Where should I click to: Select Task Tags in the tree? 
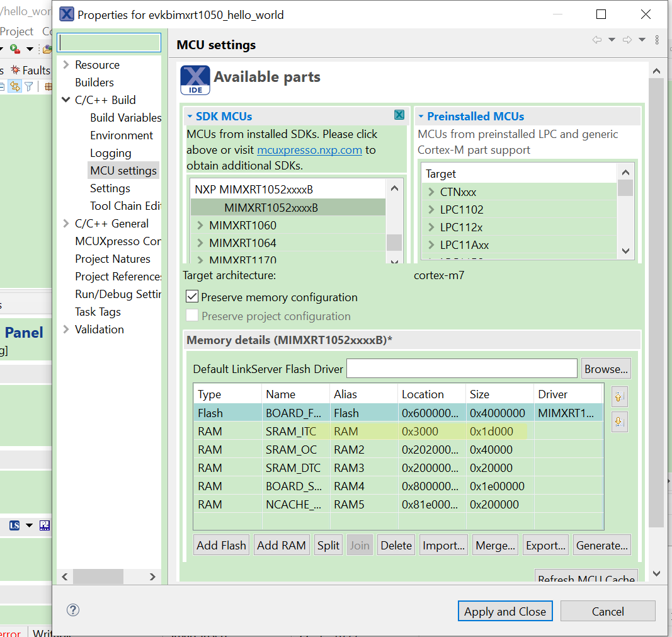98,312
